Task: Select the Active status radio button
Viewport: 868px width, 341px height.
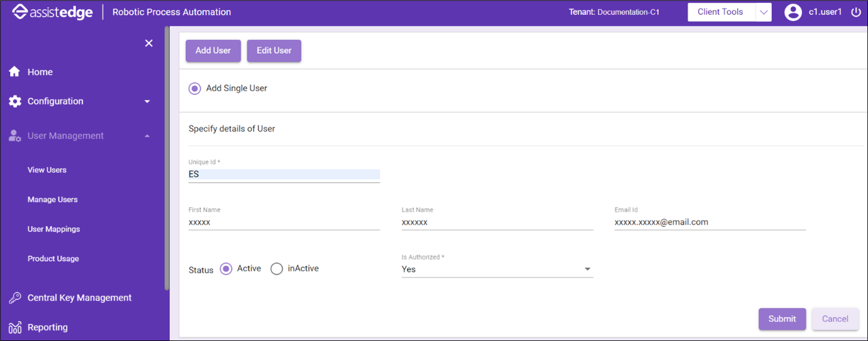Action: tap(226, 269)
